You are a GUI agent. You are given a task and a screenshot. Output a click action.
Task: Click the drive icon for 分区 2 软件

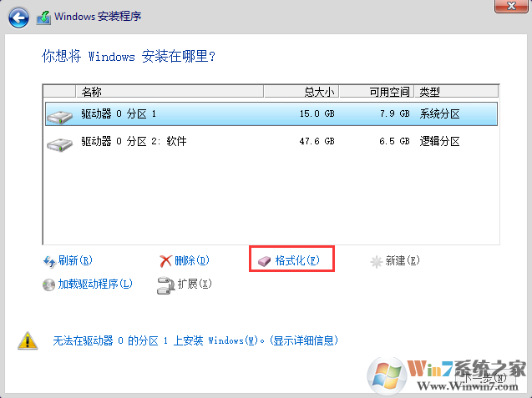60,143
